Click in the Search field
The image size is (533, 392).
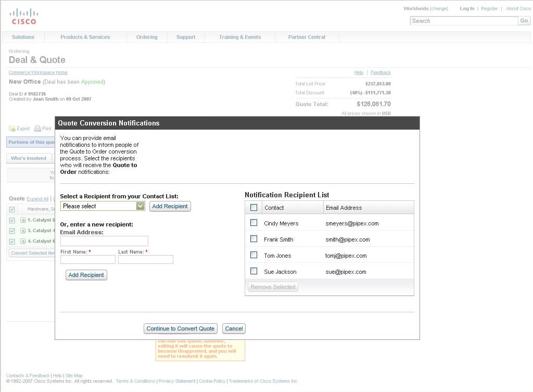click(x=464, y=21)
